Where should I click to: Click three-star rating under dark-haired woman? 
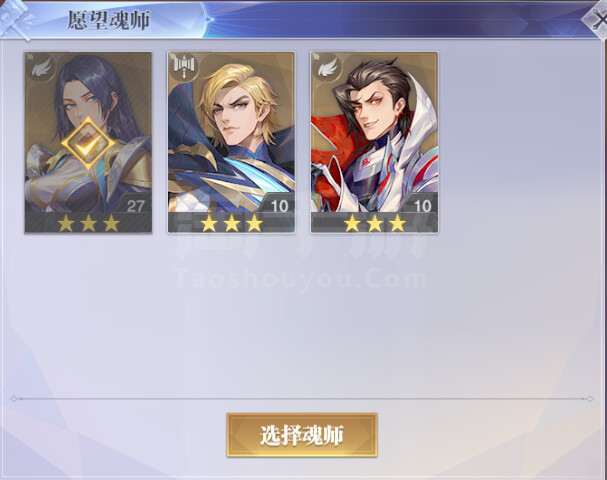coord(89,223)
